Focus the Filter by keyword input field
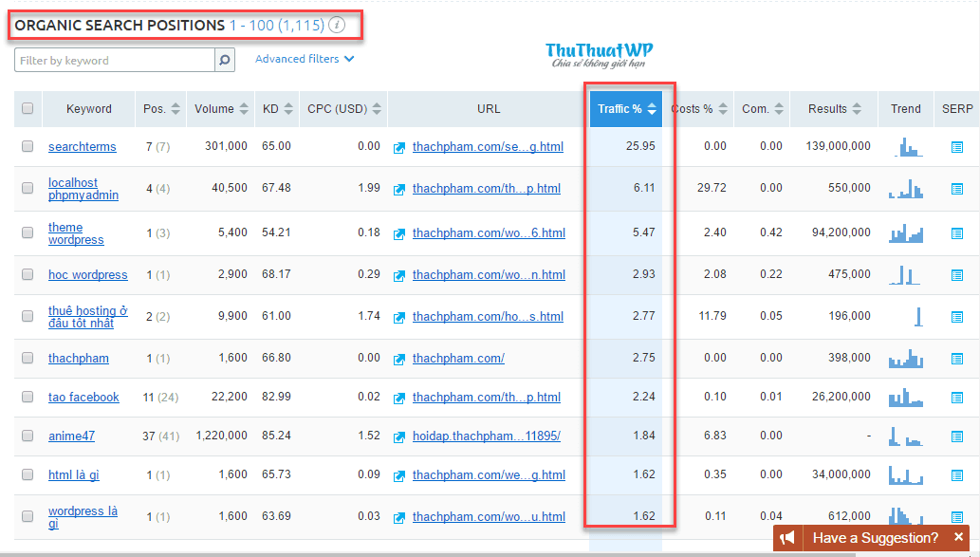980x557 pixels. 114,61
